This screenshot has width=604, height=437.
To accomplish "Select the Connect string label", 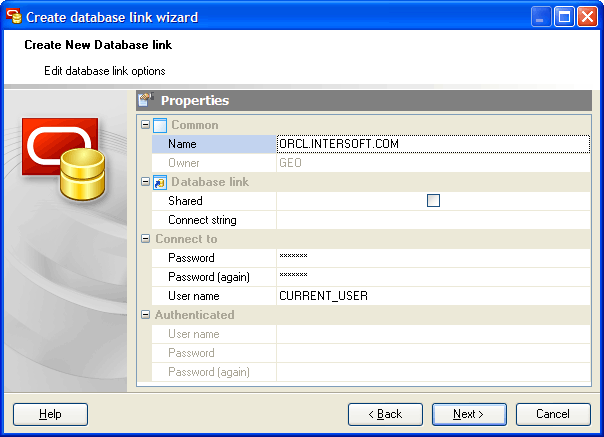I will 214,220.
